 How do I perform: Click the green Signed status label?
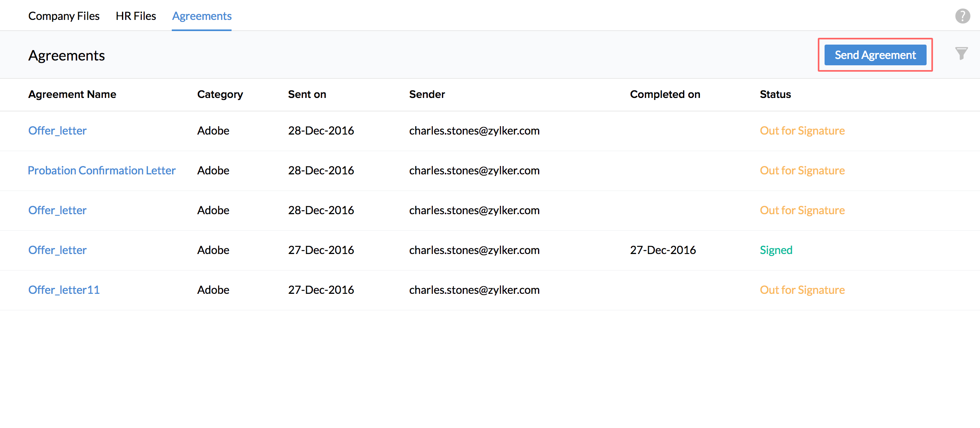tap(776, 250)
